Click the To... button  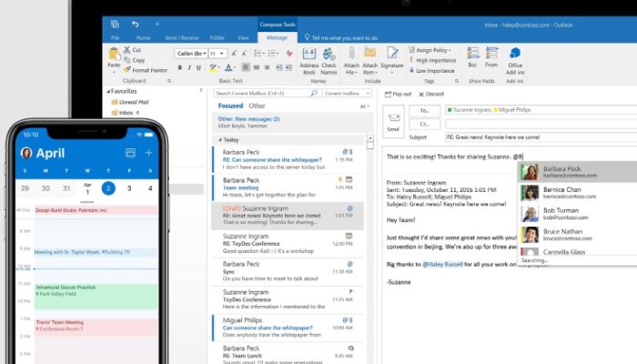click(x=425, y=110)
